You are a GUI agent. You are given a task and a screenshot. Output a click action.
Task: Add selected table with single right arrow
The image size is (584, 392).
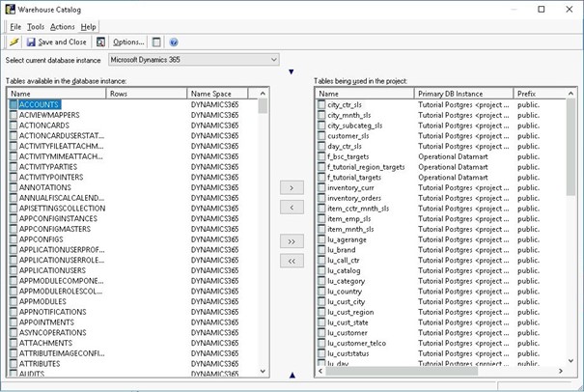pyautogui.click(x=291, y=187)
